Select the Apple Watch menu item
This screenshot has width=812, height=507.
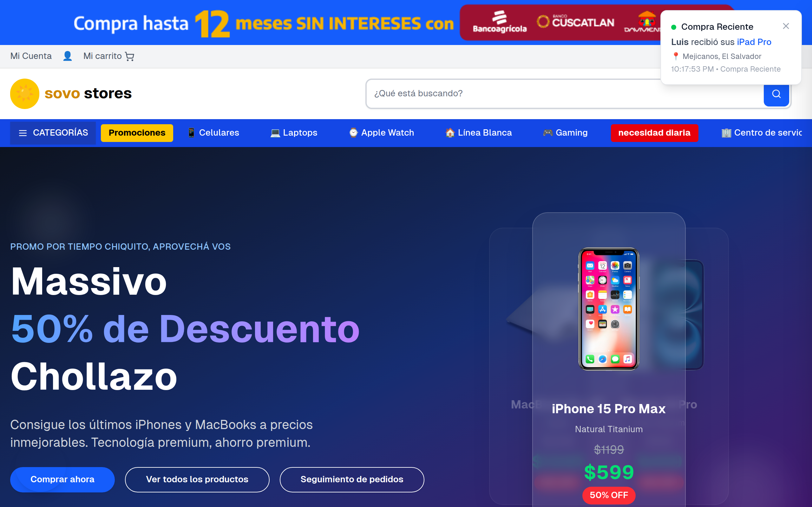coord(382,133)
